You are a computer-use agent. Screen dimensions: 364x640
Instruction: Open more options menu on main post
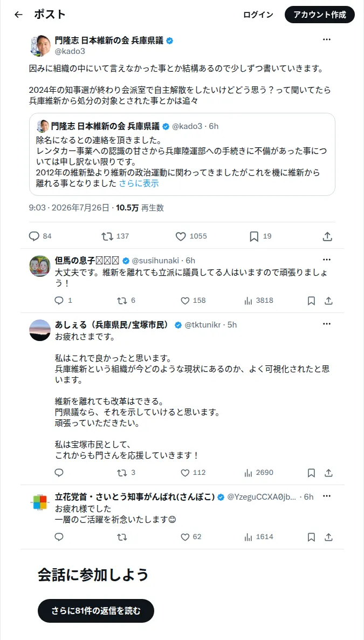(327, 39)
